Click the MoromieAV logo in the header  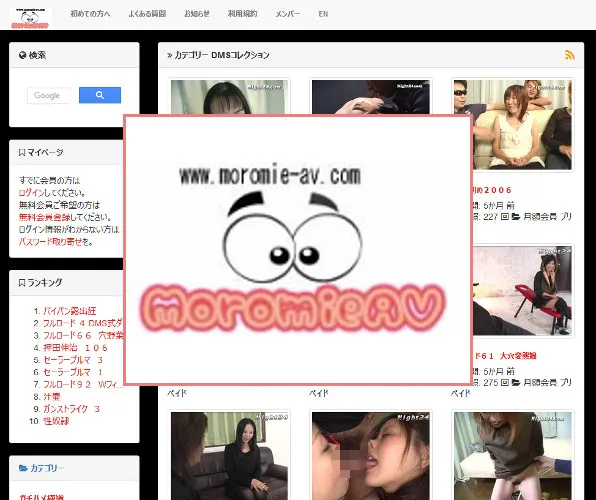point(30,17)
